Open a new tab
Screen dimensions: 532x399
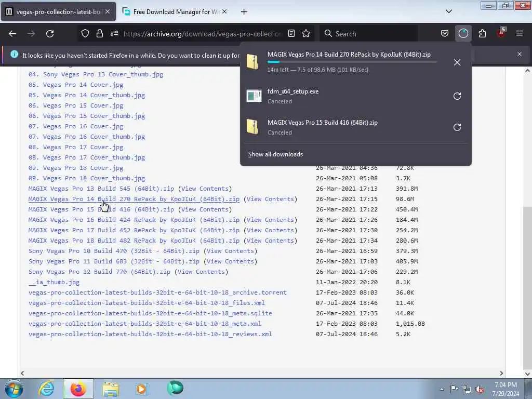coord(244,12)
